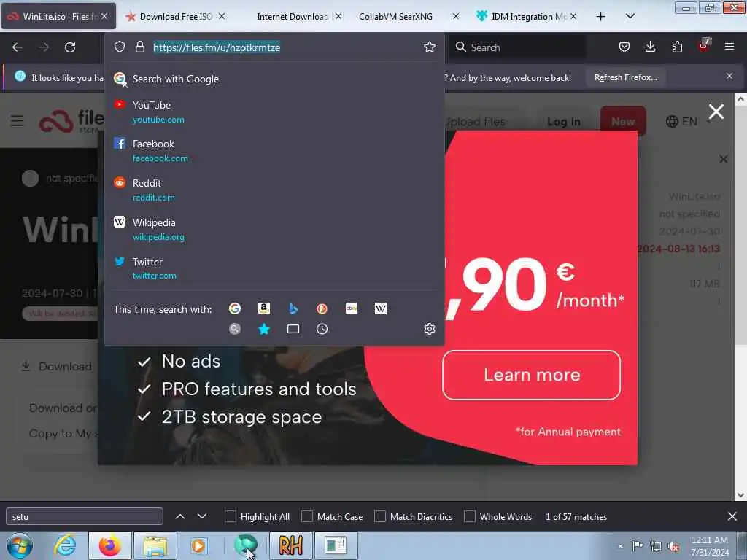Search this time with Wikipedia icon

click(381, 308)
